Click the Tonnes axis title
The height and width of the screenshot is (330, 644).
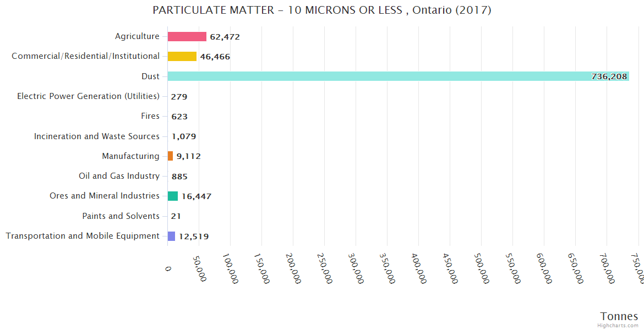click(x=619, y=316)
